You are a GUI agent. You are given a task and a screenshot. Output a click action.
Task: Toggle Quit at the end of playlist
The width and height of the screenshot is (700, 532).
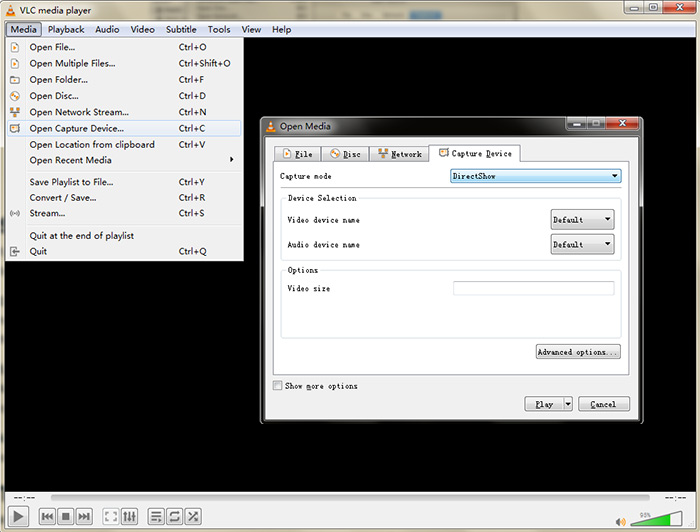(x=124, y=236)
